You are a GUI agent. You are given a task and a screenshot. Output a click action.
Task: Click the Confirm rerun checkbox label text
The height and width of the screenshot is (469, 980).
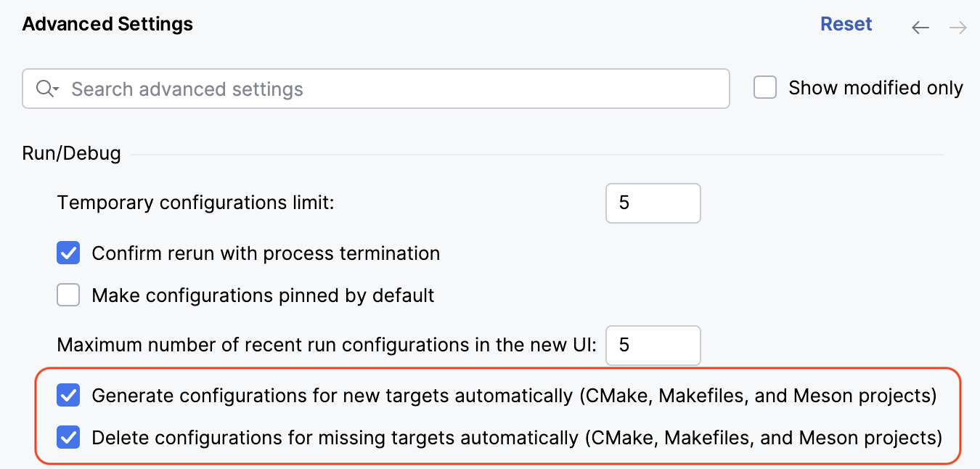(265, 253)
